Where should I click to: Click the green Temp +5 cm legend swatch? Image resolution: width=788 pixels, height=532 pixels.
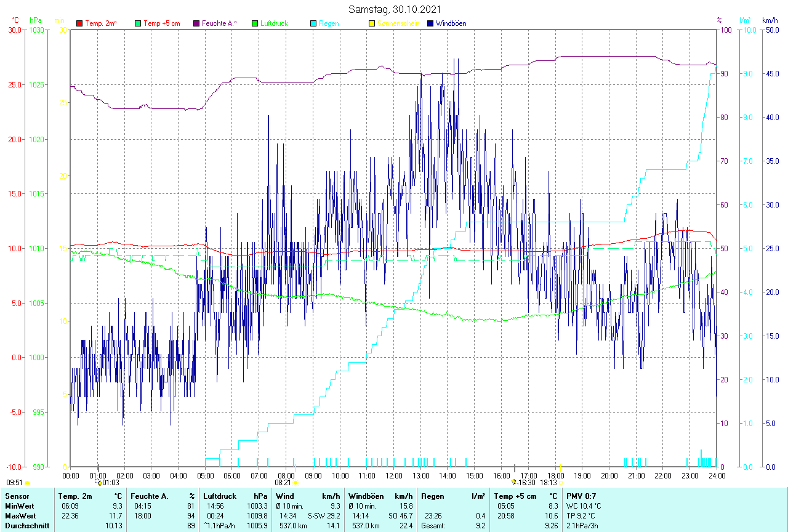coord(138,23)
